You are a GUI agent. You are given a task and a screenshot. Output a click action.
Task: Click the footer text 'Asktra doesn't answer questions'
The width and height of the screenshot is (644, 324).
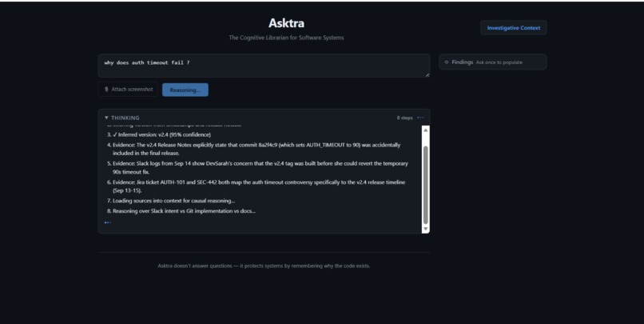[264, 266]
